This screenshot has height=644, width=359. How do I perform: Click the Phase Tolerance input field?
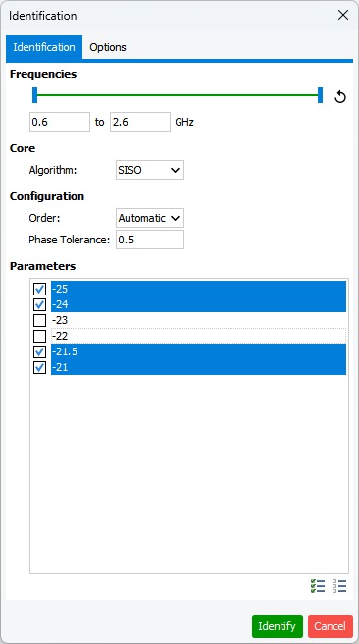point(150,240)
